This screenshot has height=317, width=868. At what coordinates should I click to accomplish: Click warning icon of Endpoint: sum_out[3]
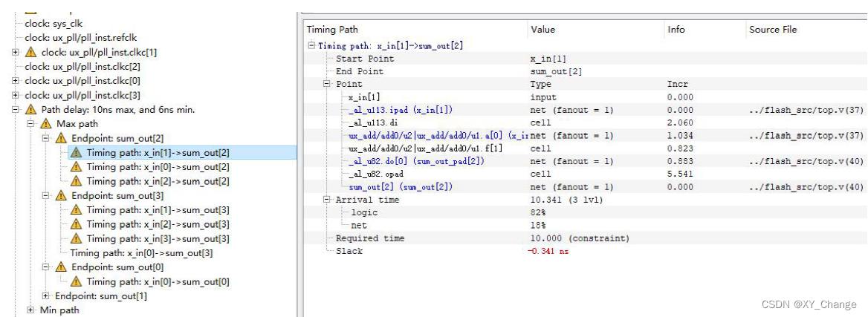60,196
